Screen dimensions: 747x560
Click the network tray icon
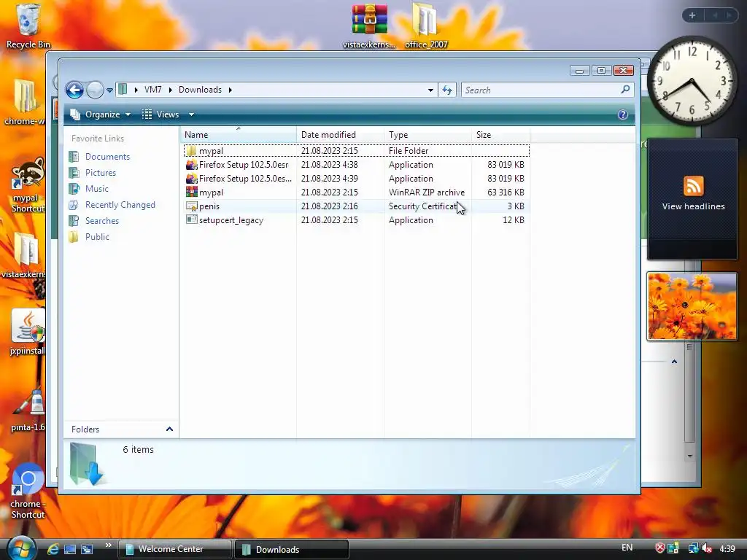tap(693, 548)
